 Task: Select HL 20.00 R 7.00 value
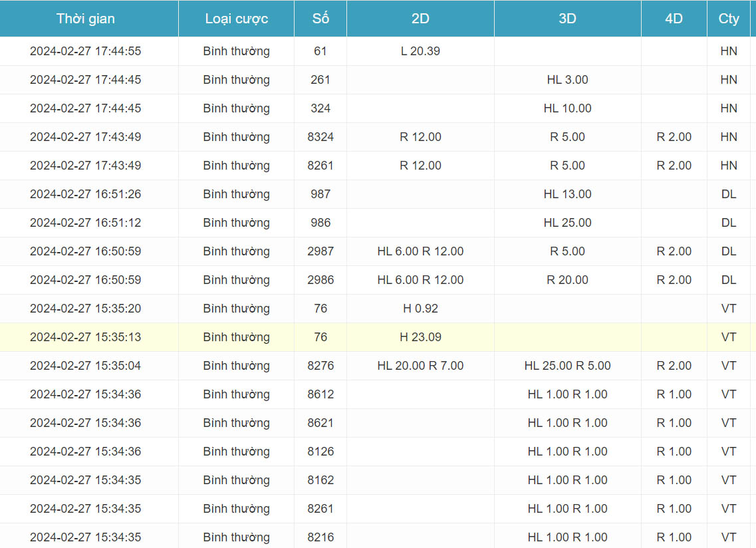pyautogui.click(x=420, y=366)
